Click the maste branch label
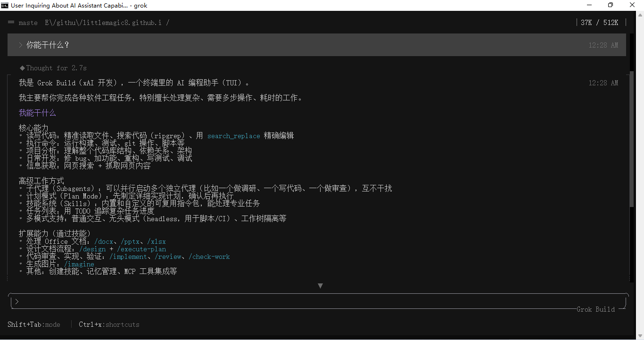644x340 pixels. click(28, 23)
